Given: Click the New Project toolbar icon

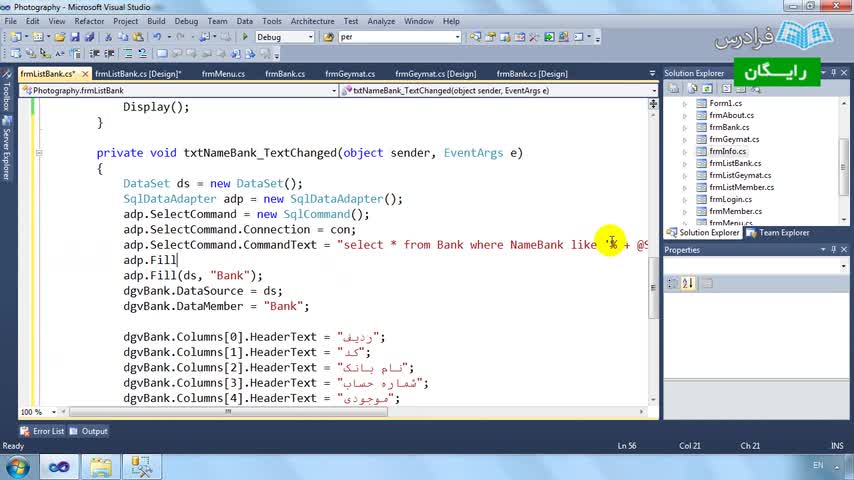Looking at the screenshot, I should 16,37.
